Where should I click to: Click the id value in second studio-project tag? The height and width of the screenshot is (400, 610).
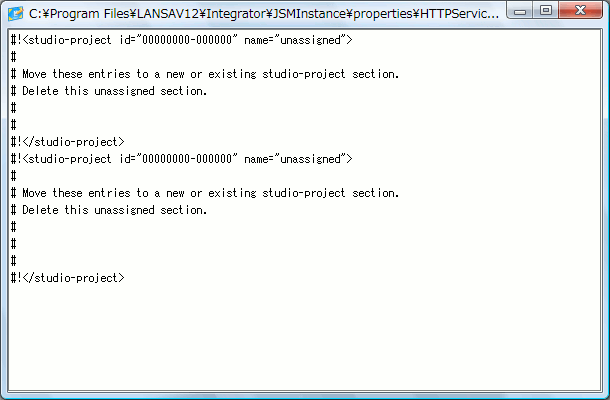(187, 159)
